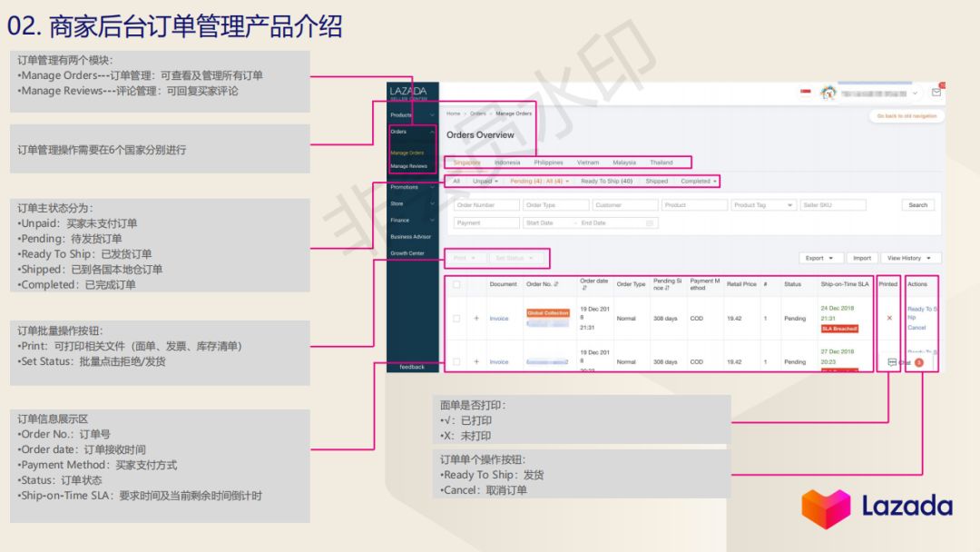The width and height of the screenshot is (980, 552).
Task: Click the Global Collection order tag
Action: pos(547,313)
